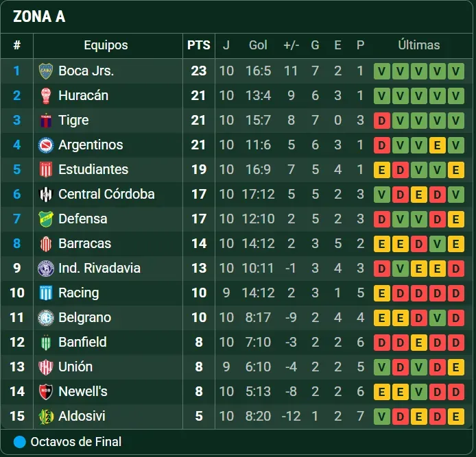
Task: Click the blue Octavos de Final legend dot
Action: [20, 442]
